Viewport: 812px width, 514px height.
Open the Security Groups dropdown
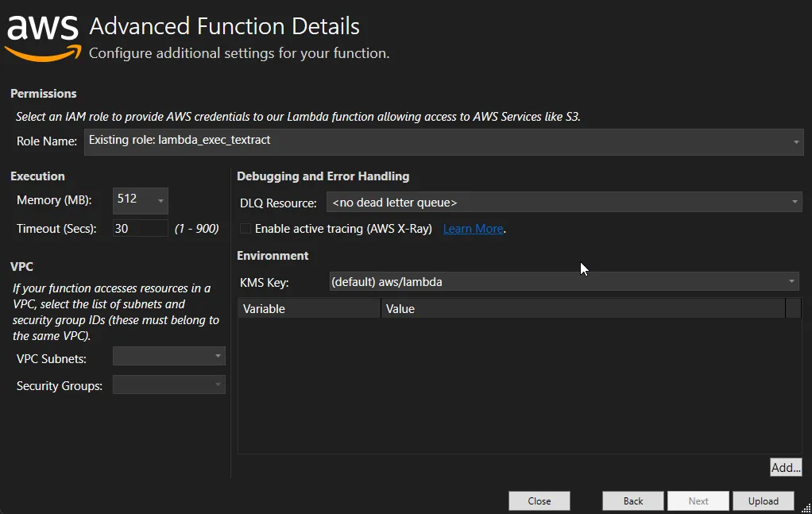(x=168, y=385)
